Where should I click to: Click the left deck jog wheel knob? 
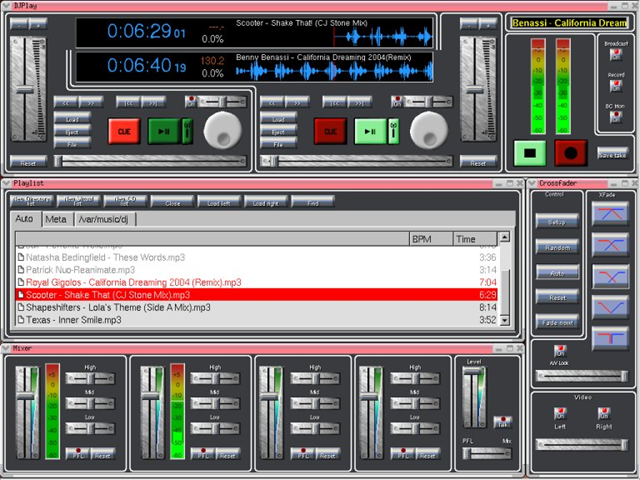(222, 129)
